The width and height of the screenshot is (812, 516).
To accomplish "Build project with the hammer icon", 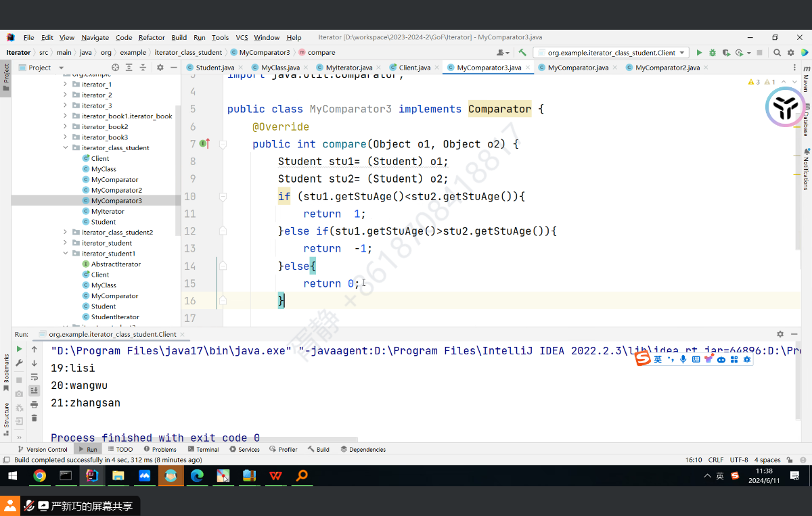I will [x=522, y=52].
